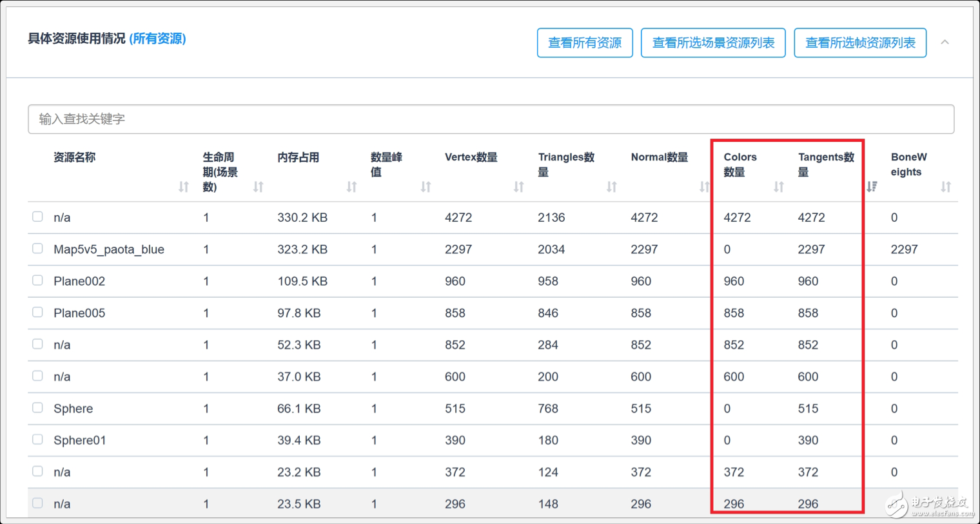Image resolution: width=980 pixels, height=524 pixels.
Task: Enable checkbox for Plane005 row
Action: [x=37, y=312]
